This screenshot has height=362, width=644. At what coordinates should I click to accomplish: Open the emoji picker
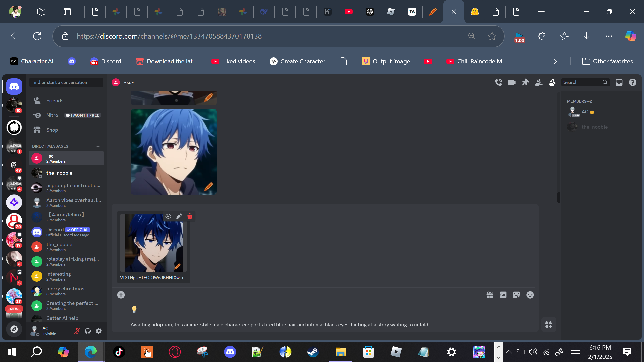[x=530, y=295]
